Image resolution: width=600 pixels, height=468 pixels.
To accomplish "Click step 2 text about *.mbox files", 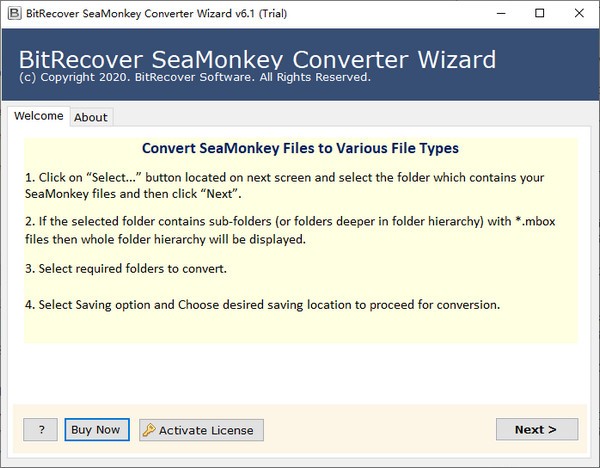I will click(290, 230).
